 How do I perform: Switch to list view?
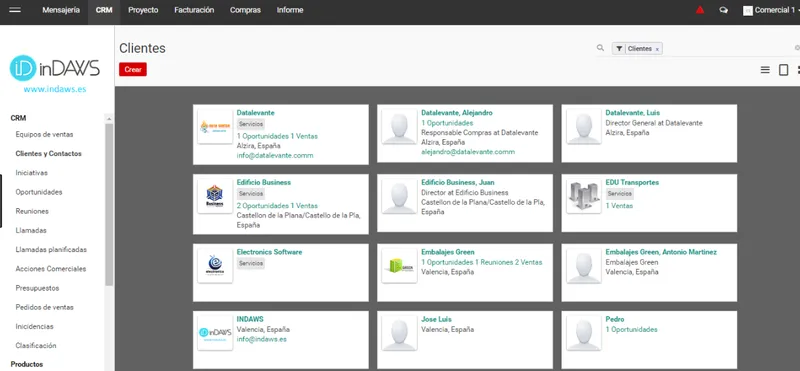tap(765, 70)
